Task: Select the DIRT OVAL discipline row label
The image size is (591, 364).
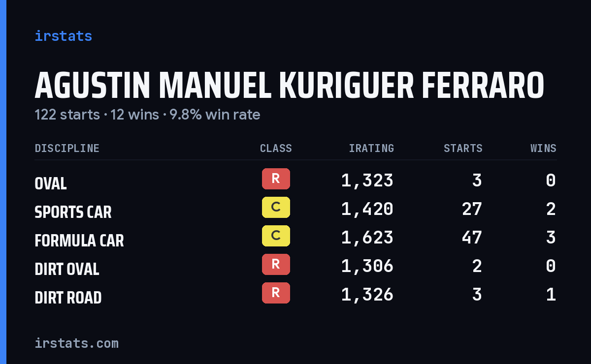Action: [x=67, y=269]
